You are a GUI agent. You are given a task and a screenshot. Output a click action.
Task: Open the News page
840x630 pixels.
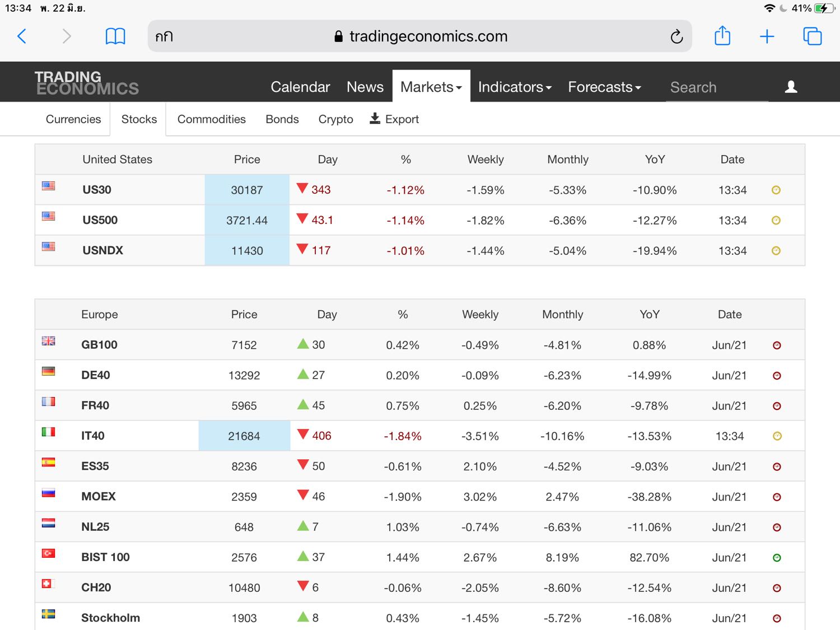coord(365,87)
